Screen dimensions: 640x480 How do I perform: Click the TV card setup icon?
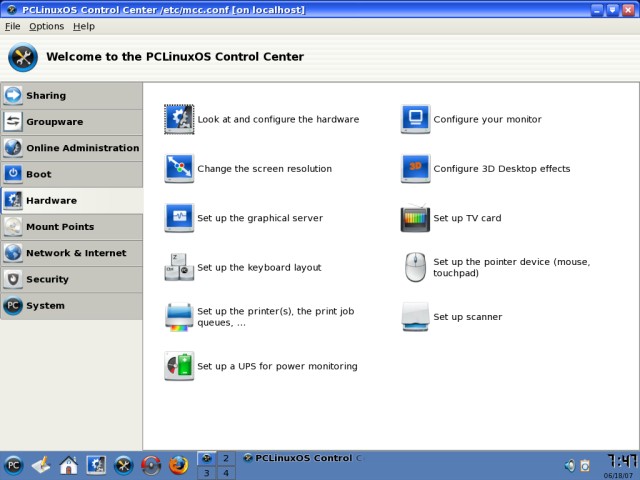click(x=416, y=218)
